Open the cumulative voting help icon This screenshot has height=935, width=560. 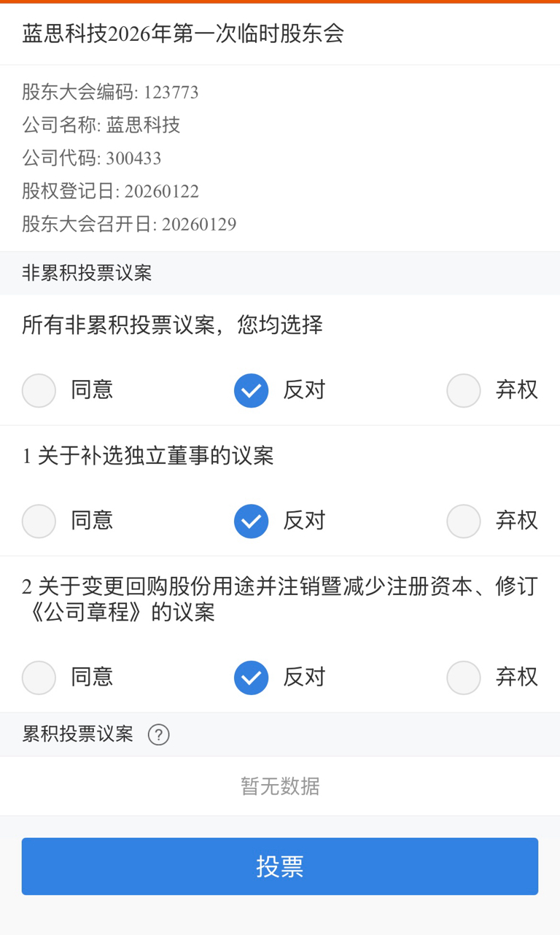point(158,734)
